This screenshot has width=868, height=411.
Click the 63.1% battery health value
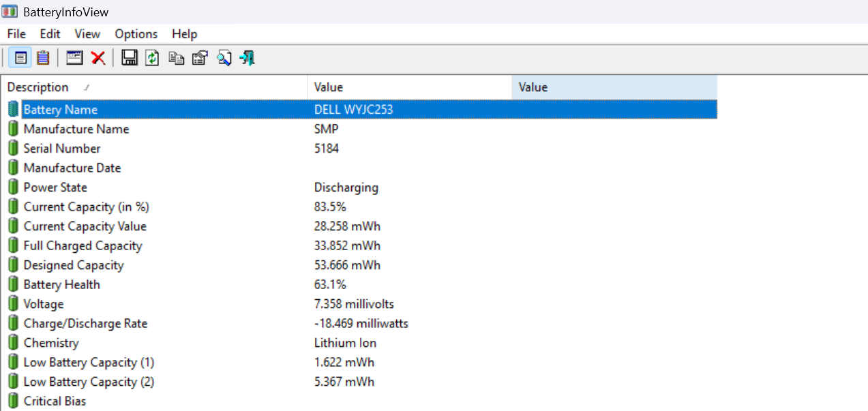tap(330, 284)
